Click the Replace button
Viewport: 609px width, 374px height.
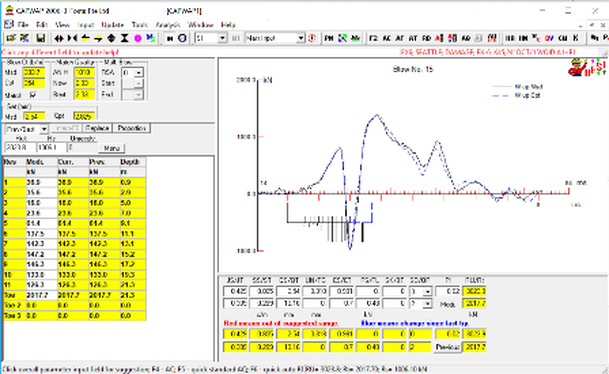(97, 128)
